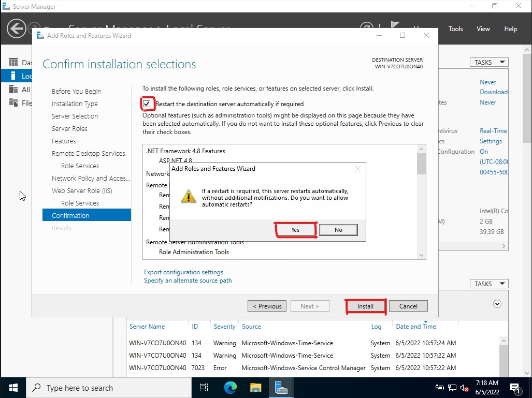Viewport: 532px width, 398px height.
Task: Click the Server Manager taskbar icon
Action: (281, 388)
